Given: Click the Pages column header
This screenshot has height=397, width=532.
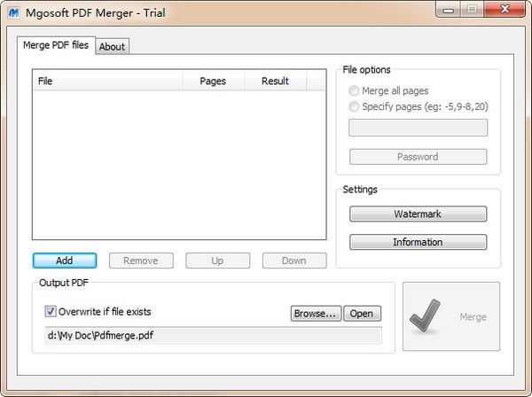Looking at the screenshot, I should point(213,81).
